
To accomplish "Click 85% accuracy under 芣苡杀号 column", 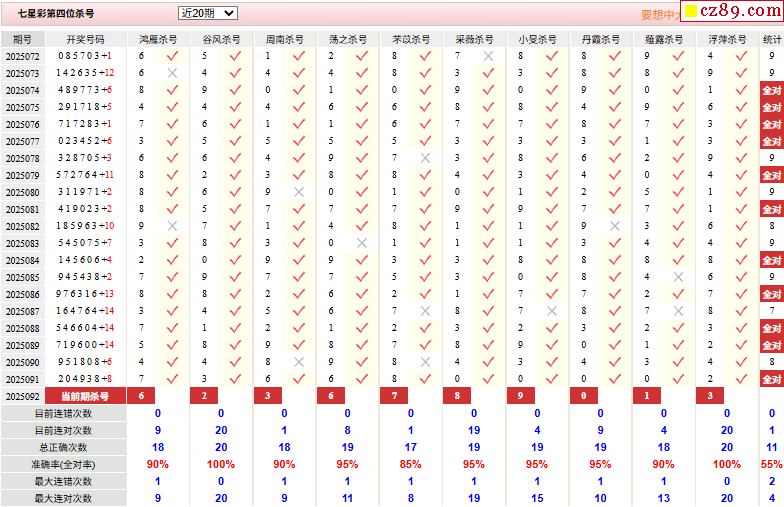I will coord(410,464).
